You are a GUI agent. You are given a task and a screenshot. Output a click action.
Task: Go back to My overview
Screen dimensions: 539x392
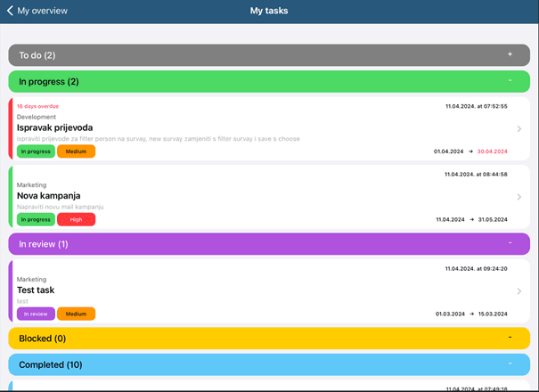tap(37, 12)
